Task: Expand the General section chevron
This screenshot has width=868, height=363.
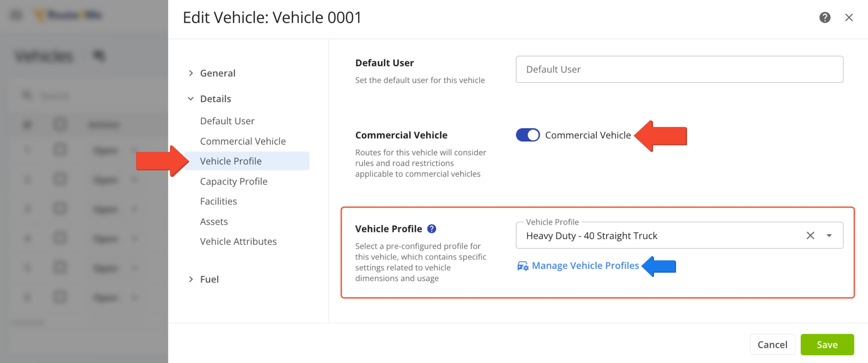Action: click(x=191, y=73)
